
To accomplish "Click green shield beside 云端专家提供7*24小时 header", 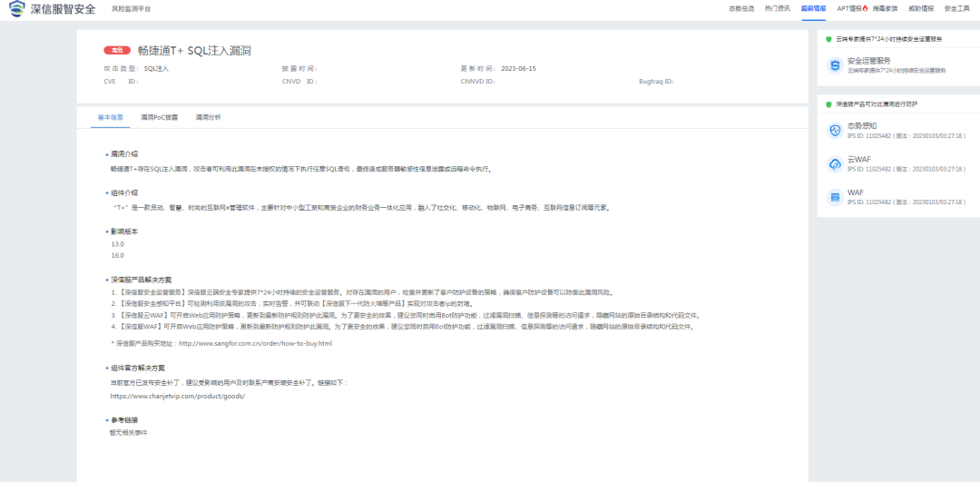I will [828, 39].
